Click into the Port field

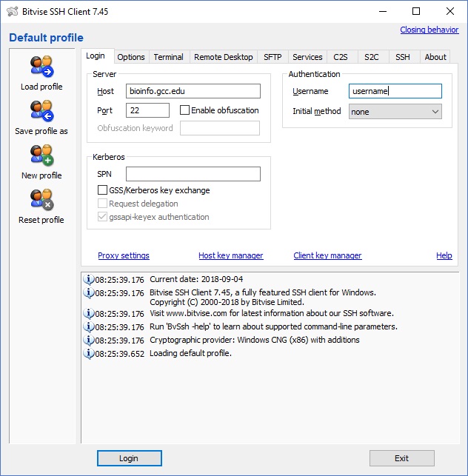(147, 110)
